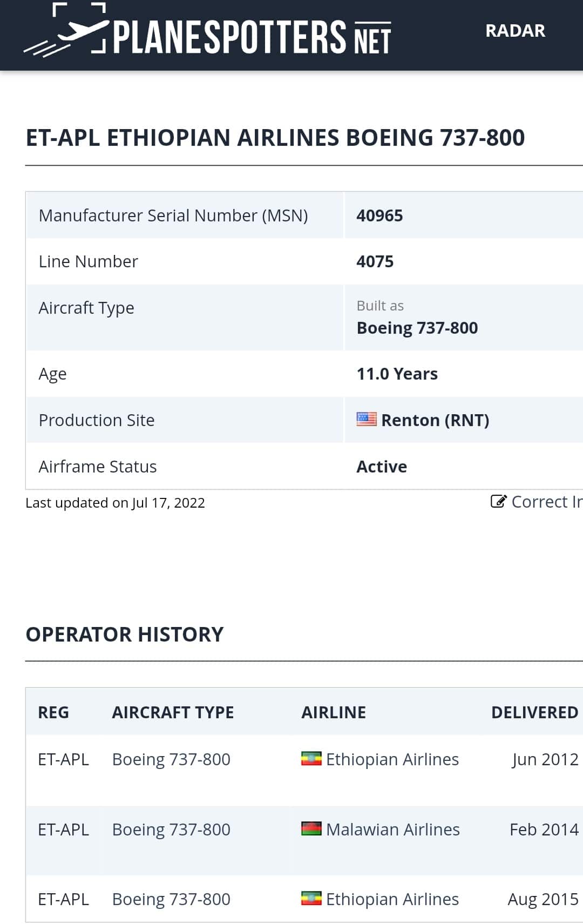Screen dimensions: 583x924
Task: Click the Ethiopian flag in Aug 2015 row
Action: [x=311, y=898]
